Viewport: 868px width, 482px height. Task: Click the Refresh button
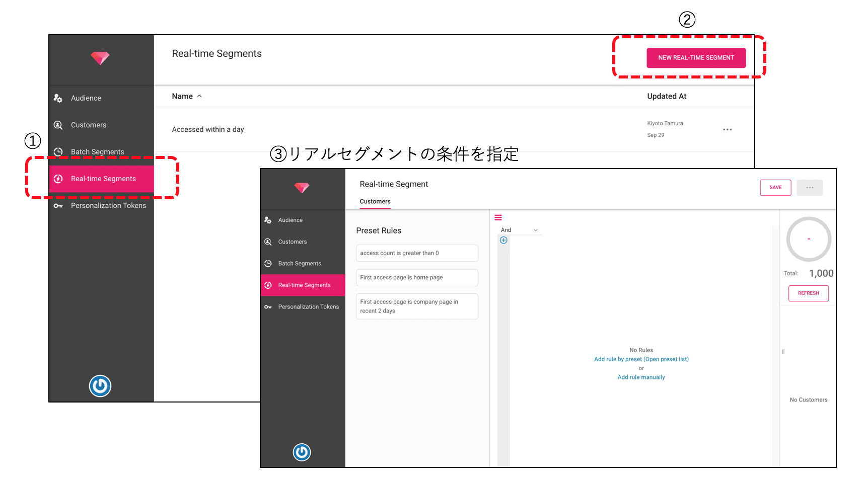808,293
